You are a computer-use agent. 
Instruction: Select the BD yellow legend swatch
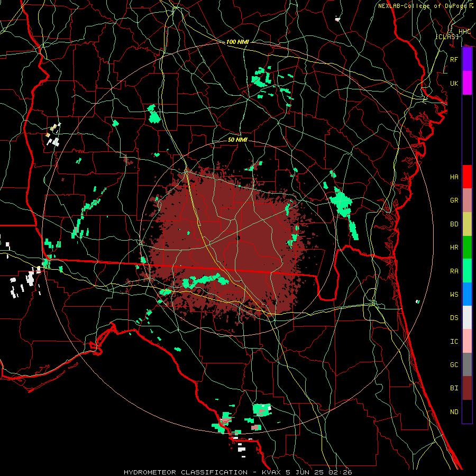coord(467,224)
